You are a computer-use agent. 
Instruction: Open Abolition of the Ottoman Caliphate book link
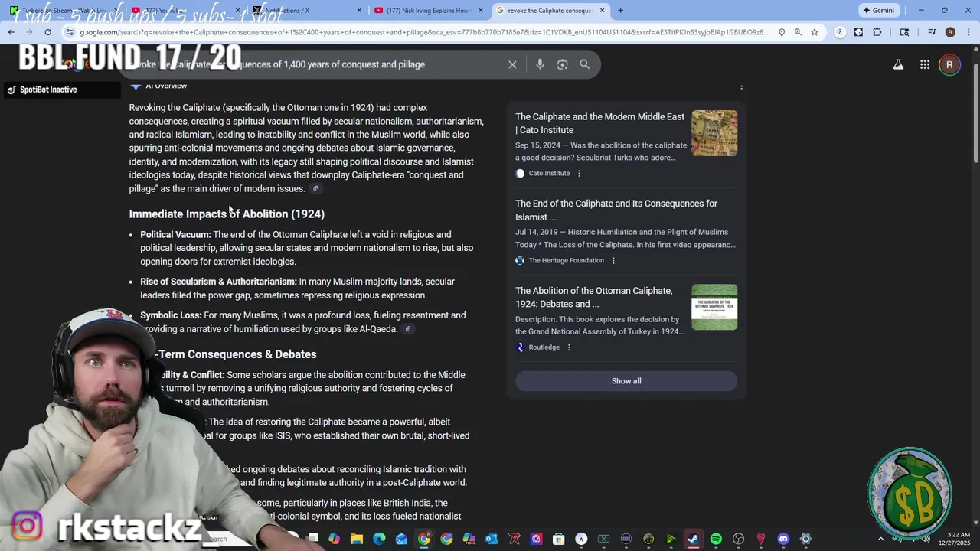pos(594,297)
